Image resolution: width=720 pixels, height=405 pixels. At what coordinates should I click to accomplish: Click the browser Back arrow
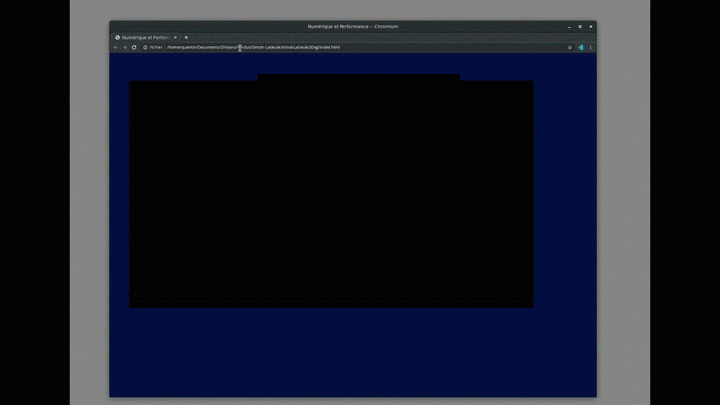tap(115, 47)
